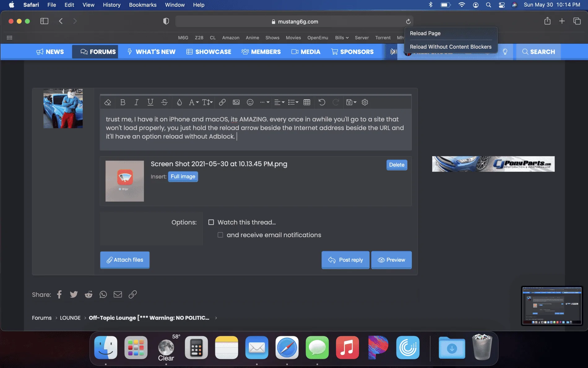Toggle BB code editor settings gear
The height and width of the screenshot is (368, 588).
pos(365,102)
